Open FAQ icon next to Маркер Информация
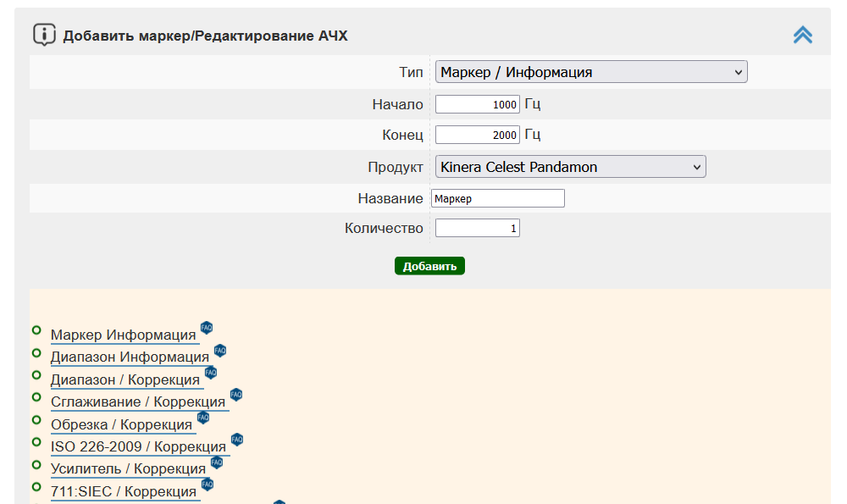This screenshot has height=504, width=847. click(207, 328)
